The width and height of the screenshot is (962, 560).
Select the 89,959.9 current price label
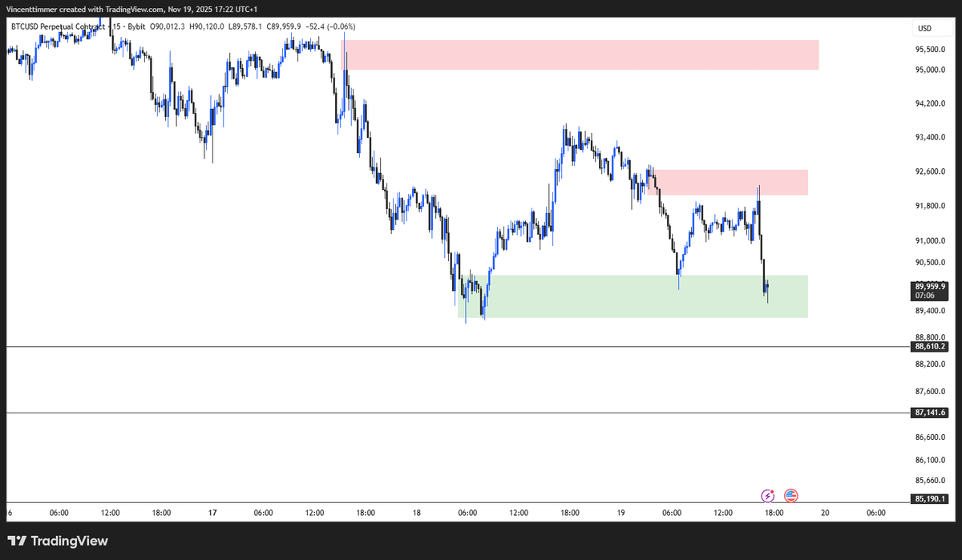[x=930, y=286]
